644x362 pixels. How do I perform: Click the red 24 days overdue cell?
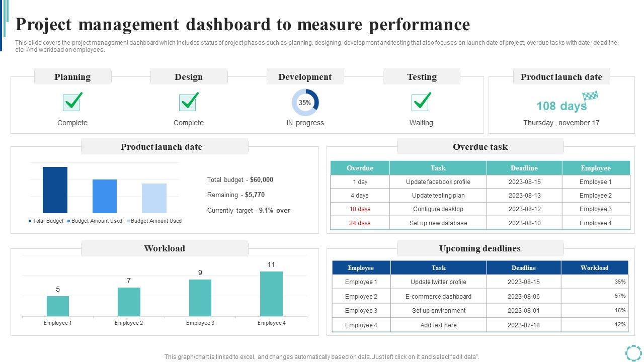tap(360, 223)
